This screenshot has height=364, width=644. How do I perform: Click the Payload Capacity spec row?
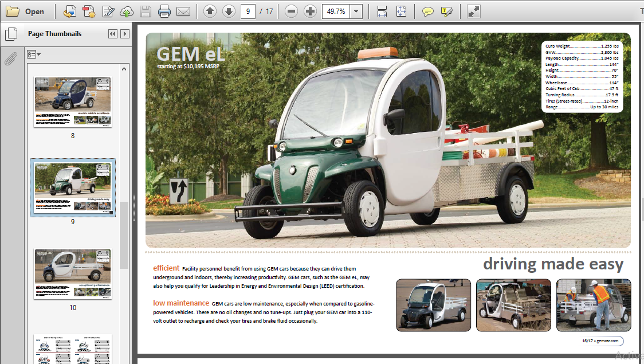coord(582,58)
